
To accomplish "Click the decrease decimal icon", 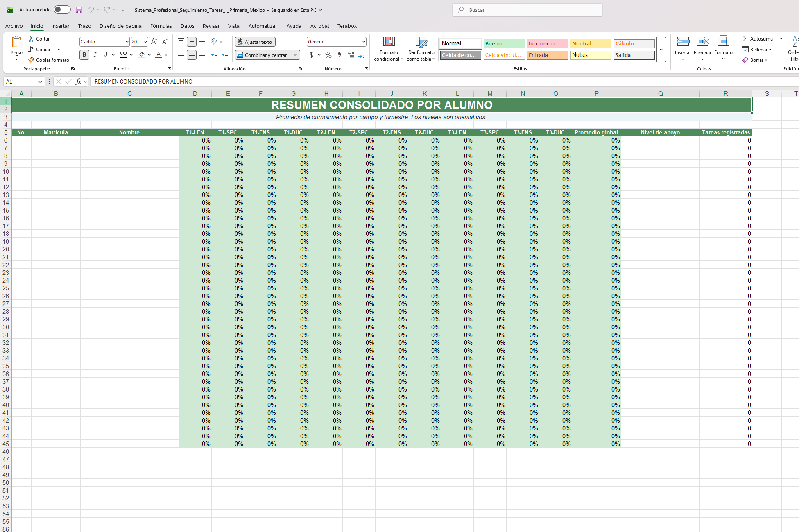I will [362, 54].
